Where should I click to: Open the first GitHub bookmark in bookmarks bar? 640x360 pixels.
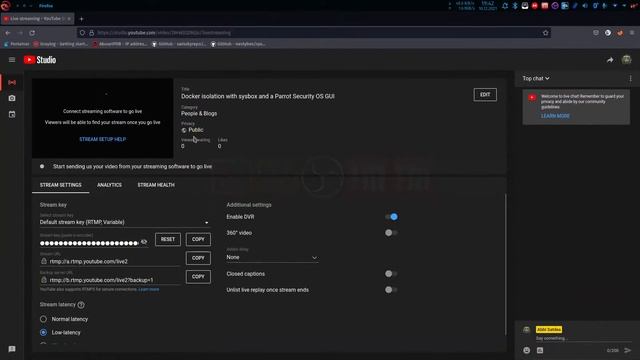coord(179,44)
